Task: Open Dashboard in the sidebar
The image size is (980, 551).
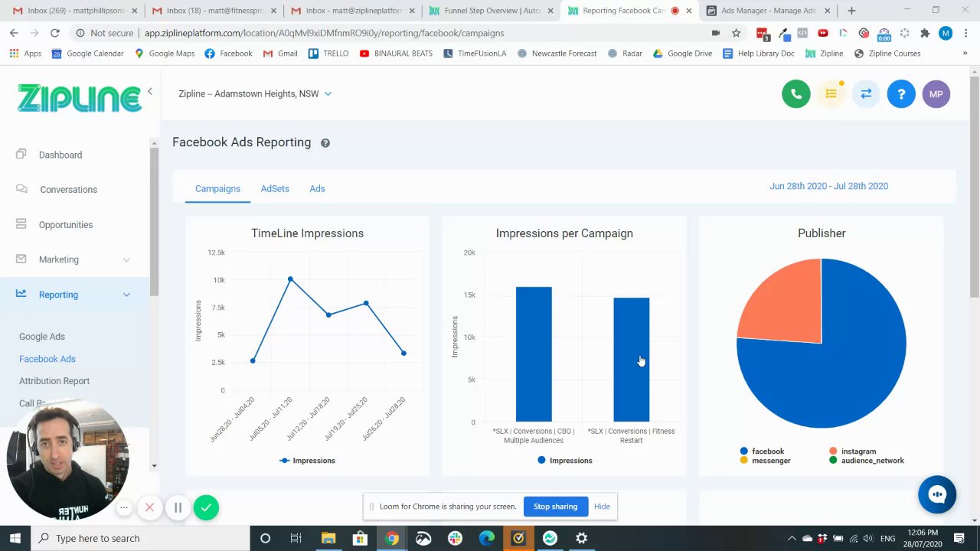Action: [x=60, y=155]
